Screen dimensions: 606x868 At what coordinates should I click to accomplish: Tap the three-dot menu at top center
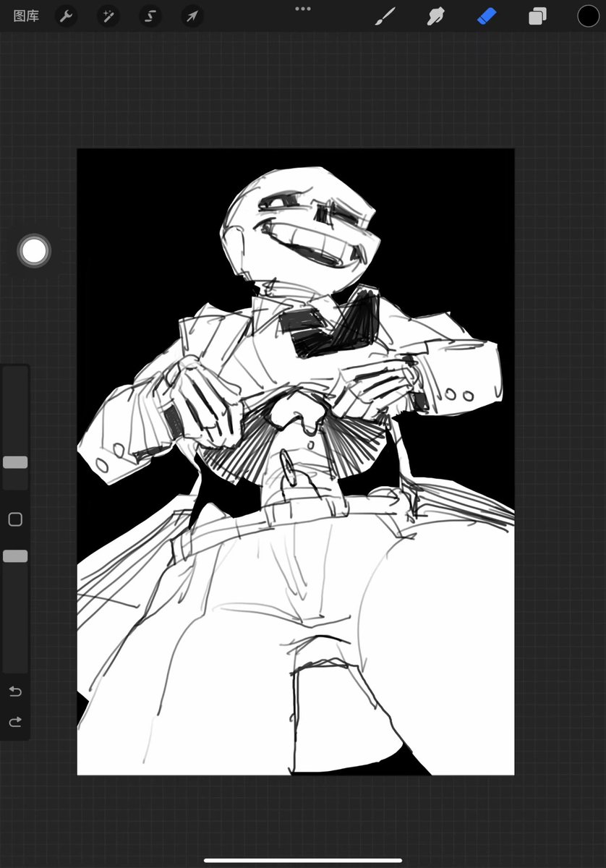coord(303,9)
